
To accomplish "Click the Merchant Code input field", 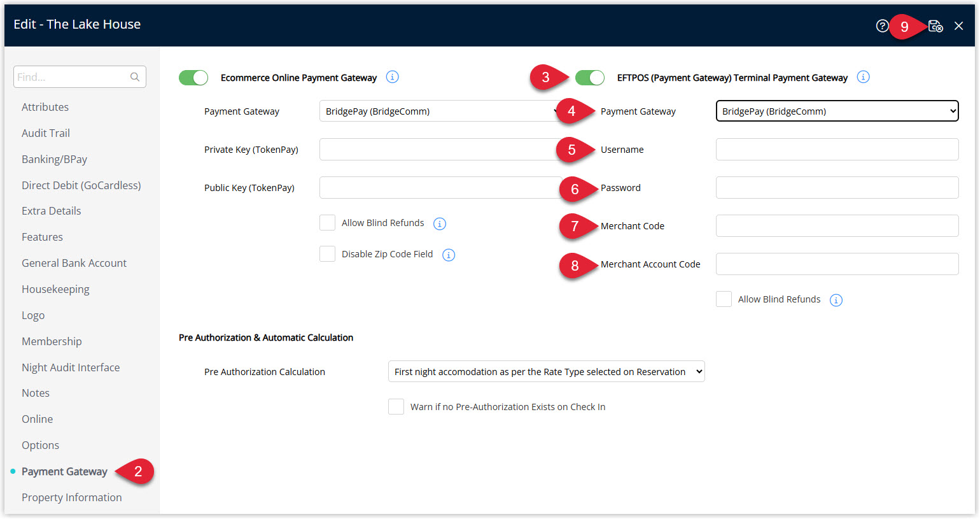I will [837, 225].
